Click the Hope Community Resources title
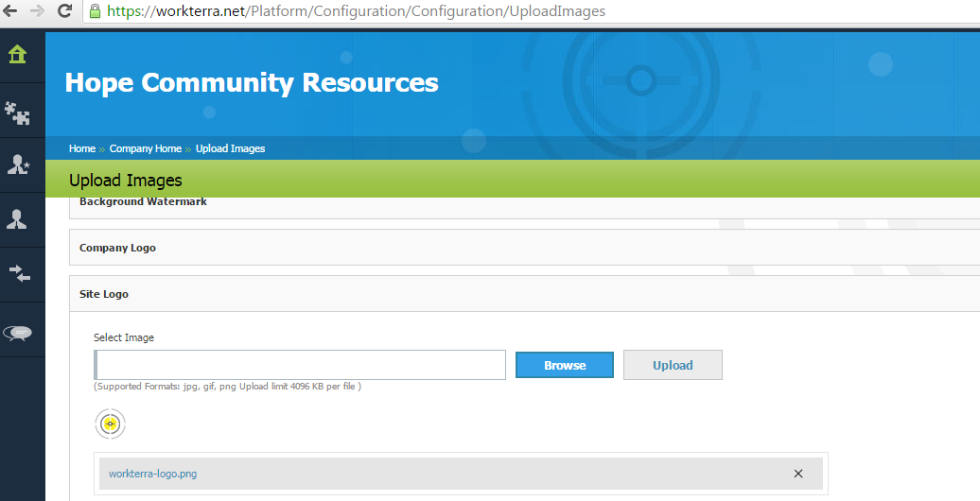The width and height of the screenshot is (980, 501). coord(252,83)
